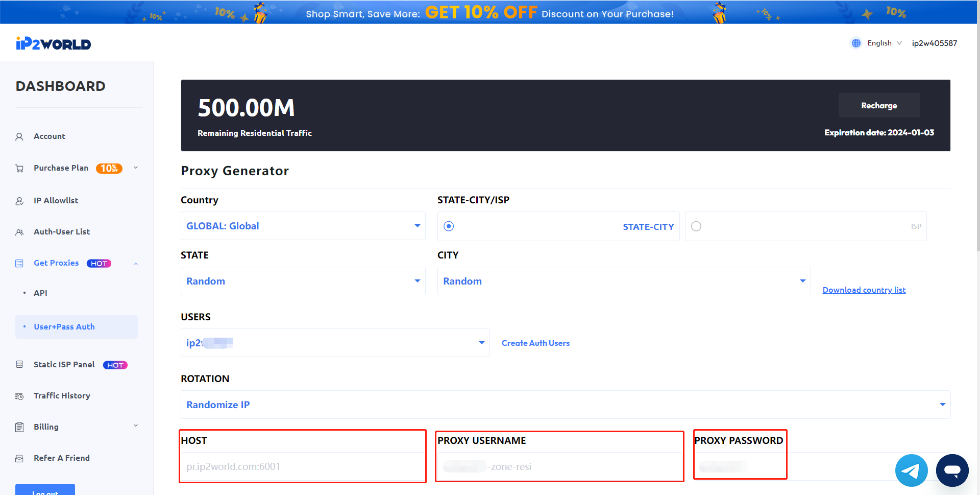980x495 pixels.
Task: Open the ROTATION Randomize IP dropdown
Action: [566, 405]
